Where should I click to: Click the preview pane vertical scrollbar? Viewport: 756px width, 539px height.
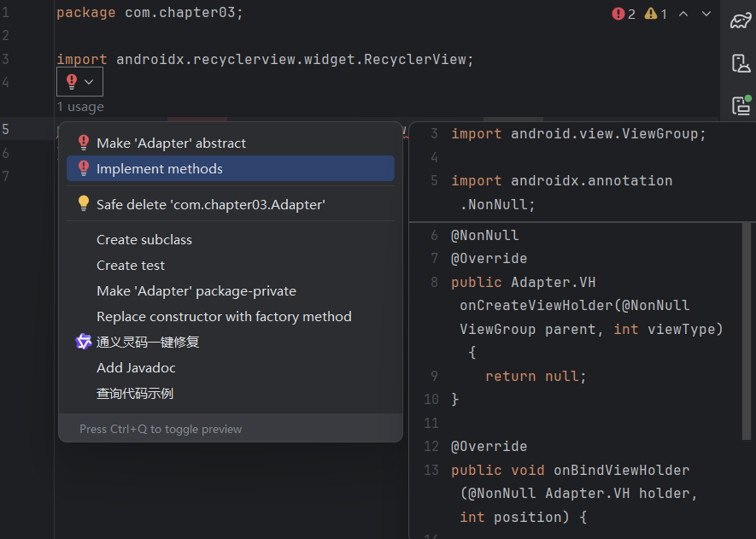tap(747, 333)
